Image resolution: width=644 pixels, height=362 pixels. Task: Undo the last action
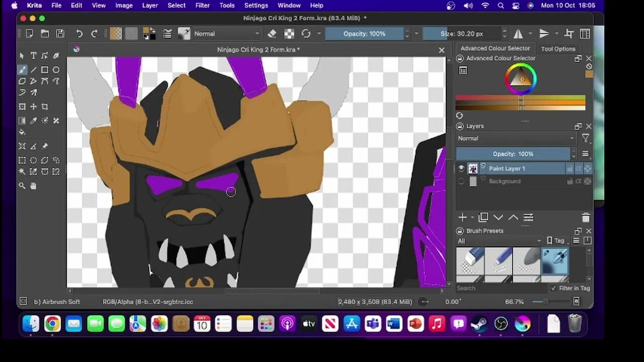tap(79, 34)
